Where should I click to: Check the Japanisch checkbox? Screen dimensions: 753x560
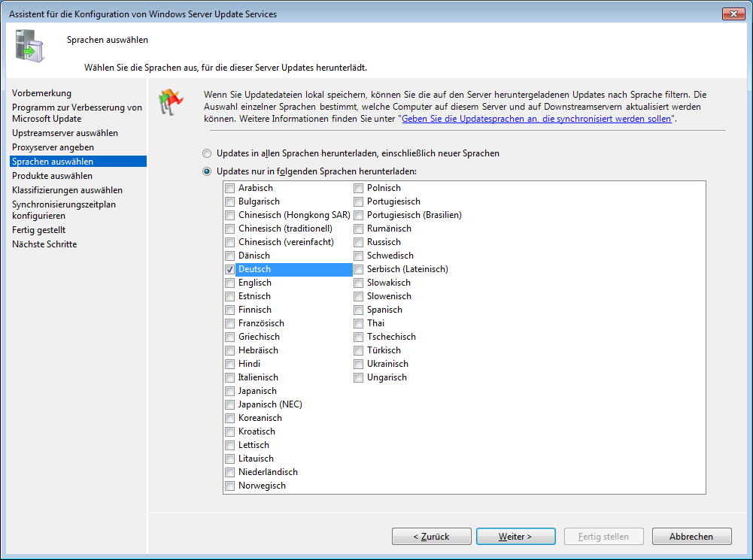[230, 391]
